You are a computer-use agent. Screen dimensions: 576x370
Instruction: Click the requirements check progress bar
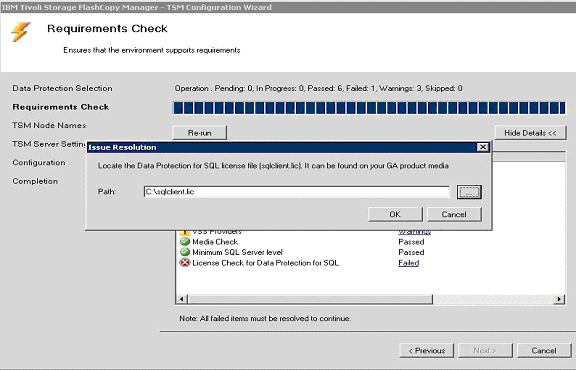pyautogui.click(x=369, y=108)
